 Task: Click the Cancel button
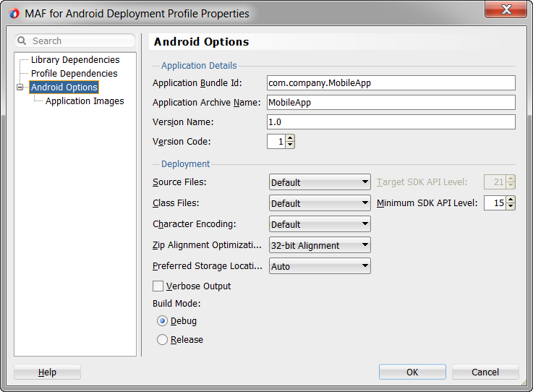pos(485,372)
